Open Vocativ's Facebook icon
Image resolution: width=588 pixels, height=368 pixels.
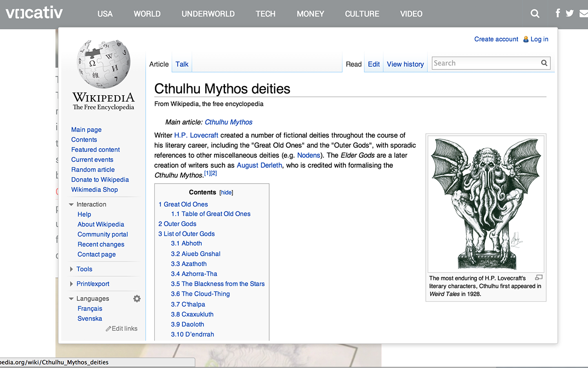point(558,13)
